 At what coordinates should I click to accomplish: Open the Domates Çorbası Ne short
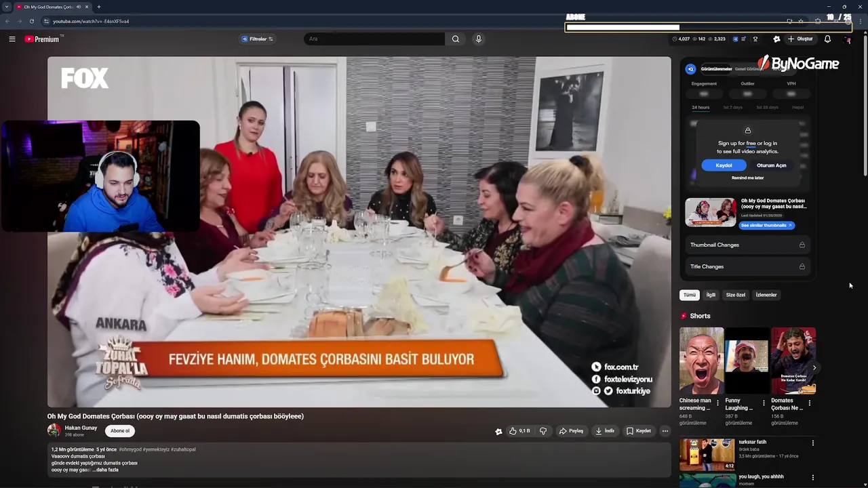pos(793,361)
